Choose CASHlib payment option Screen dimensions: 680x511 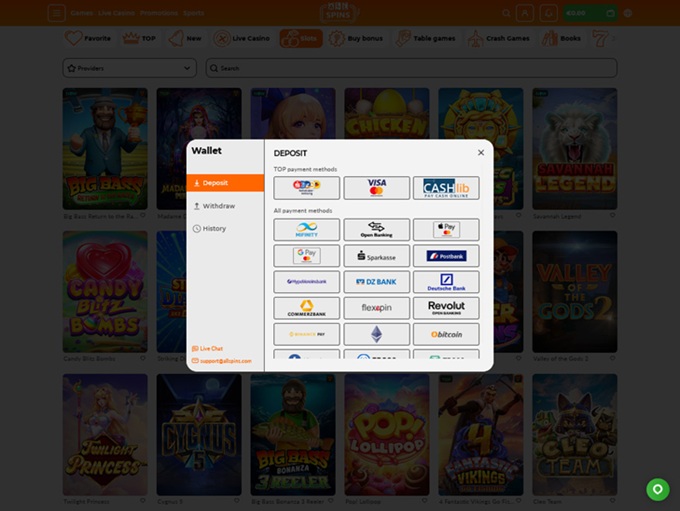(x=445, y=188)
